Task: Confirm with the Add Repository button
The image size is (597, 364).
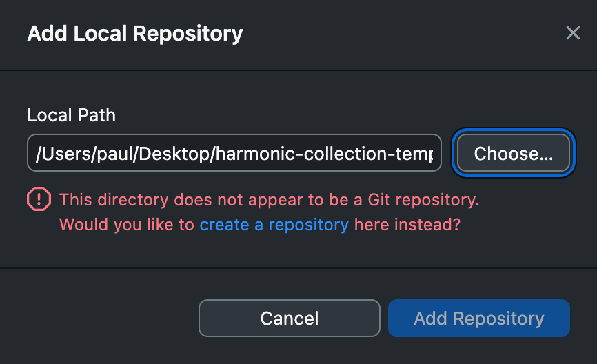Action: (x=478, y=318)
